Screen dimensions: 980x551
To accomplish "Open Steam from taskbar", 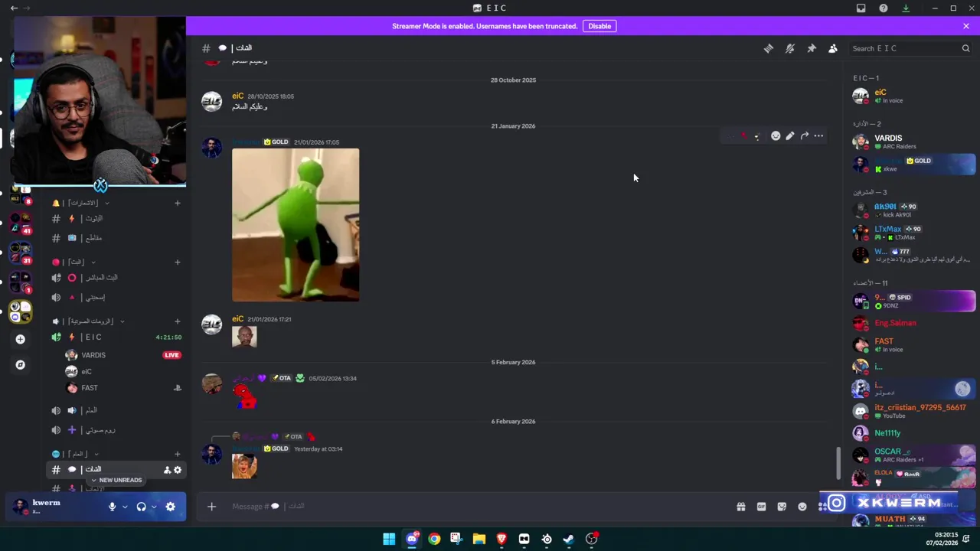I will 569,539.
